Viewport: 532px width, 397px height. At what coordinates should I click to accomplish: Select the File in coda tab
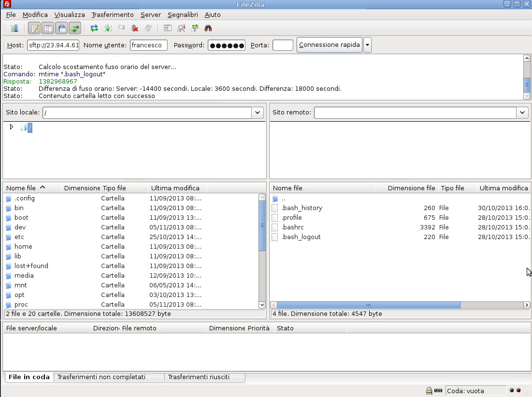(29, 377)
